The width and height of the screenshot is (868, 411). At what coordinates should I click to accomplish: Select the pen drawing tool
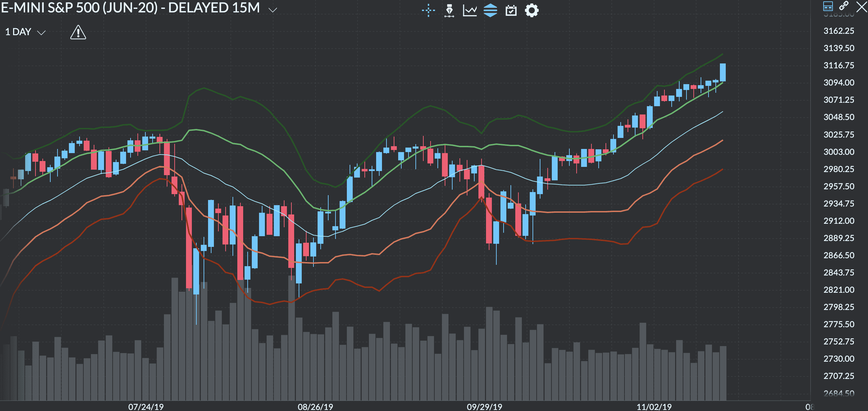449,10
